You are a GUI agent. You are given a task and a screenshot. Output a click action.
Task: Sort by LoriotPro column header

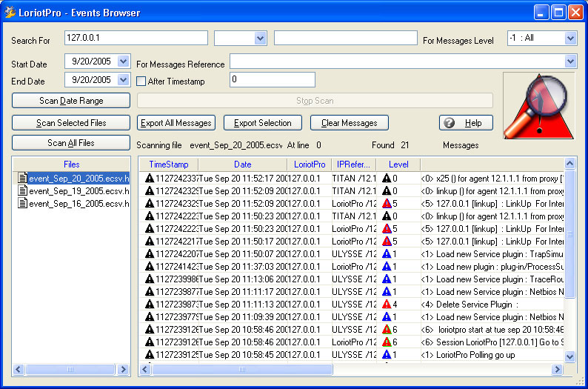[310, 164]
